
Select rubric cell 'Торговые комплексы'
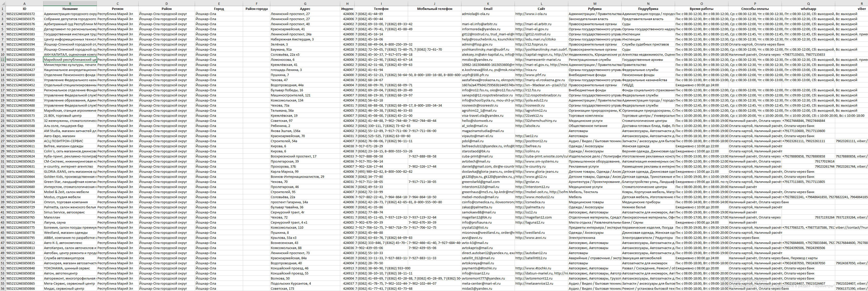tap(595, 116)
